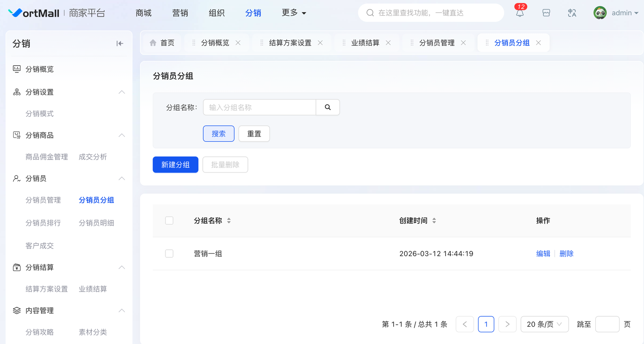Check the select-all checkbox in table header
This screenshot has height=344, width=644.
[169, 221]
